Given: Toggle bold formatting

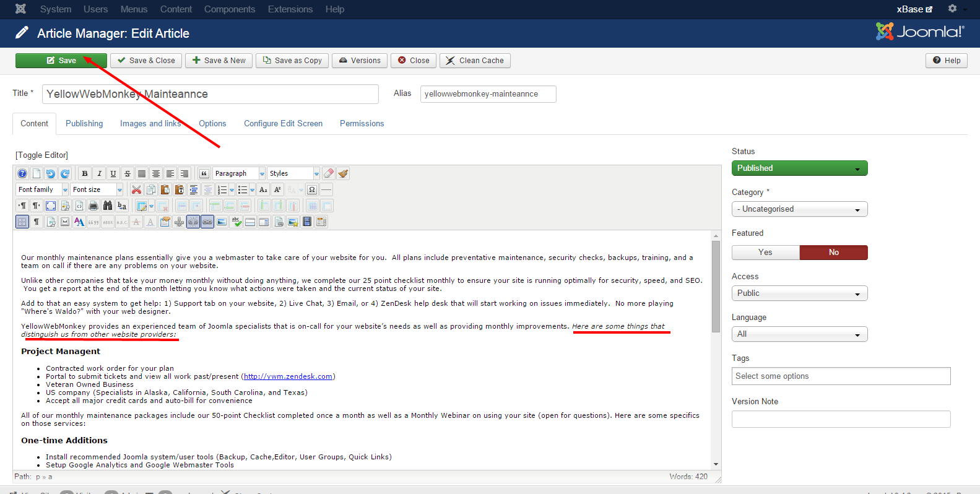Looking at the screenshot, I should click(85, 173).
